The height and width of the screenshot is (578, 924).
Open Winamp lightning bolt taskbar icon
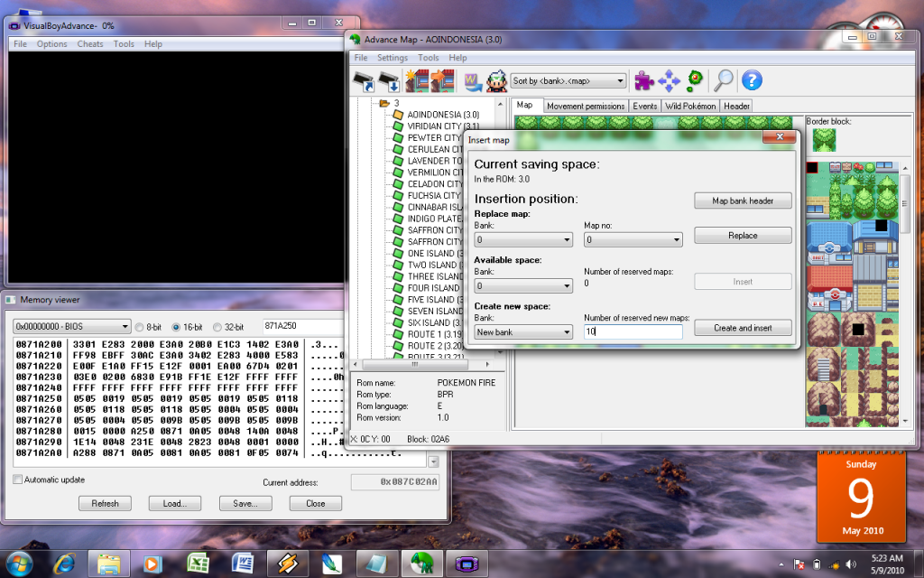tap(288, 564)
